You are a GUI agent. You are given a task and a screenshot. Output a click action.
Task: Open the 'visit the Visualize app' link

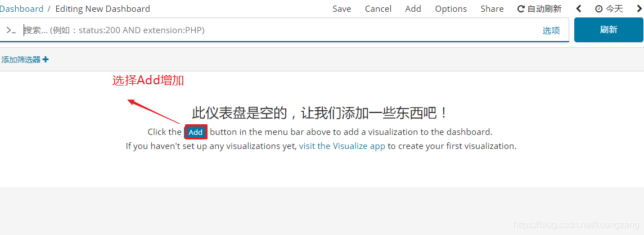pos(342,146)
